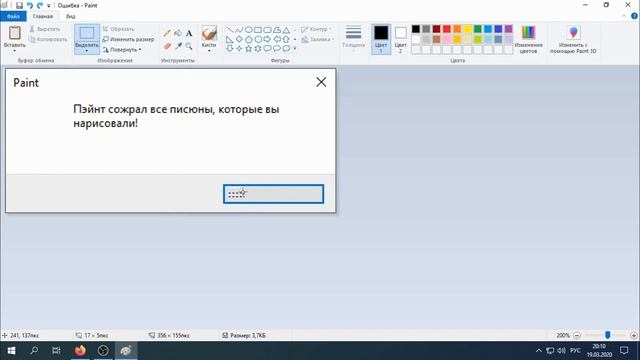Pick the yellow color swatch
Image resolution: width=640 pixels, height=360 pixels.
[467, 29]
